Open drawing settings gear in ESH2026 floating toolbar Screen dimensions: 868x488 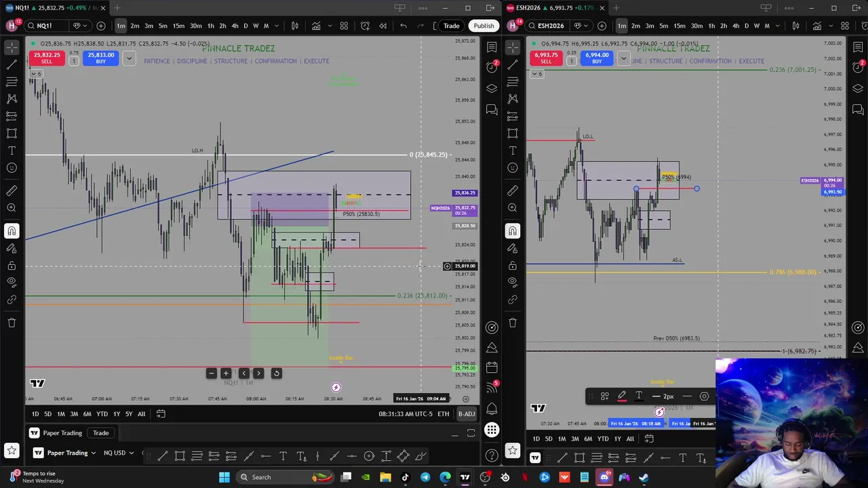click(x=704, y=396)
